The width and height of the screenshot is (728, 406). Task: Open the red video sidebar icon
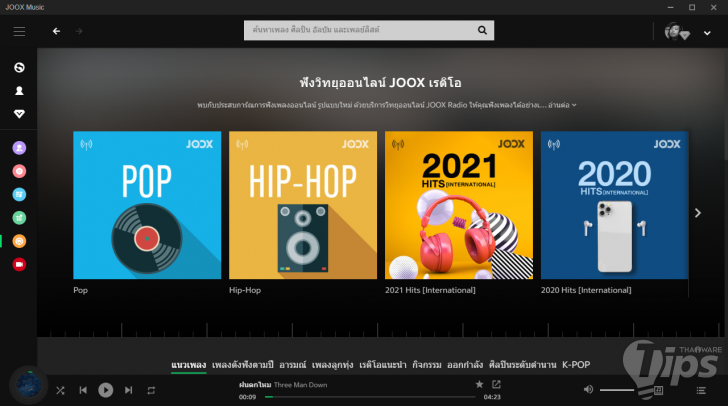pyautogui.click(x=19, y=264)
